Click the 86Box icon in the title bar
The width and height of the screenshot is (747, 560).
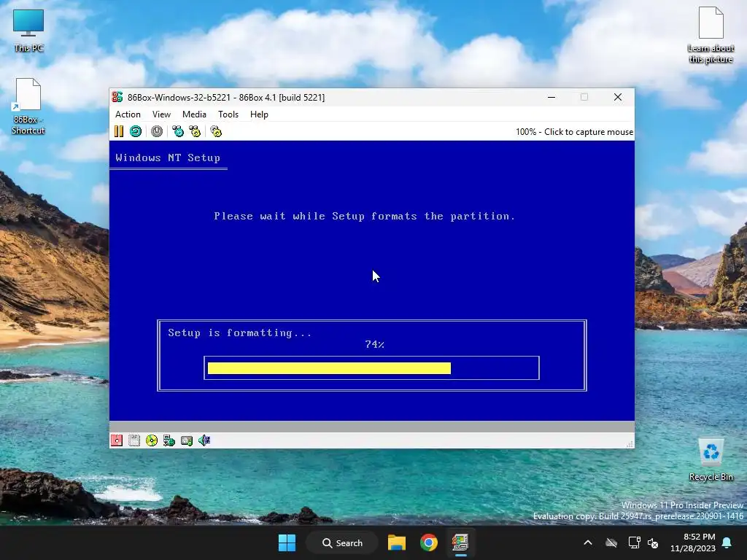pyautogui.click(x=117, y=97)
